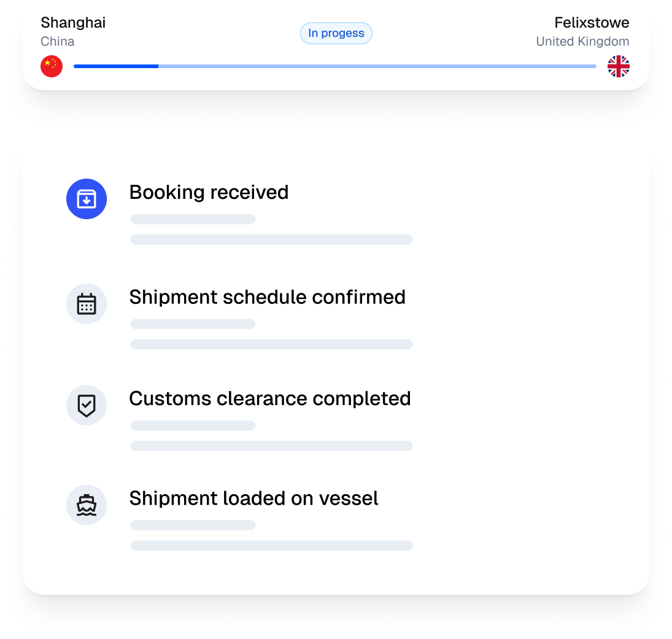Screen dimensions: 672x639
Task: Click the shipment progress bar
Action: (x=335, y=66)
